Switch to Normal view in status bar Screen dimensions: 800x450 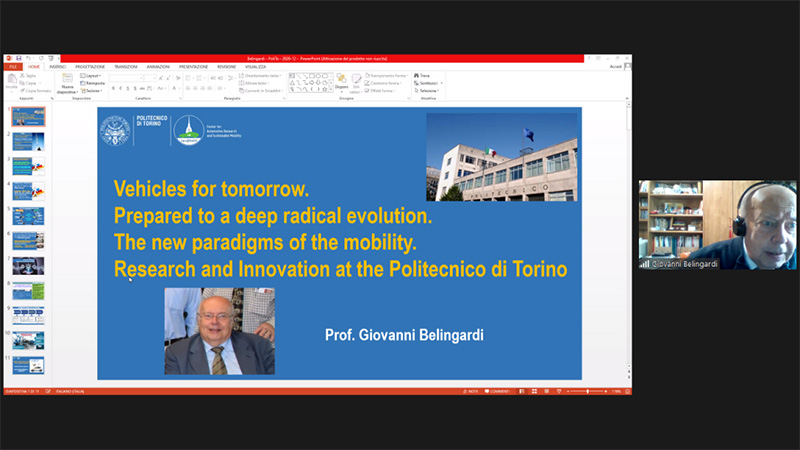pos(522,391)
